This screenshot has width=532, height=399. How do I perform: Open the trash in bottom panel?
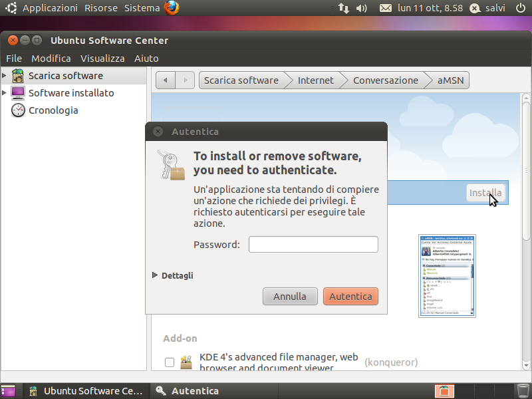[523, 391]
